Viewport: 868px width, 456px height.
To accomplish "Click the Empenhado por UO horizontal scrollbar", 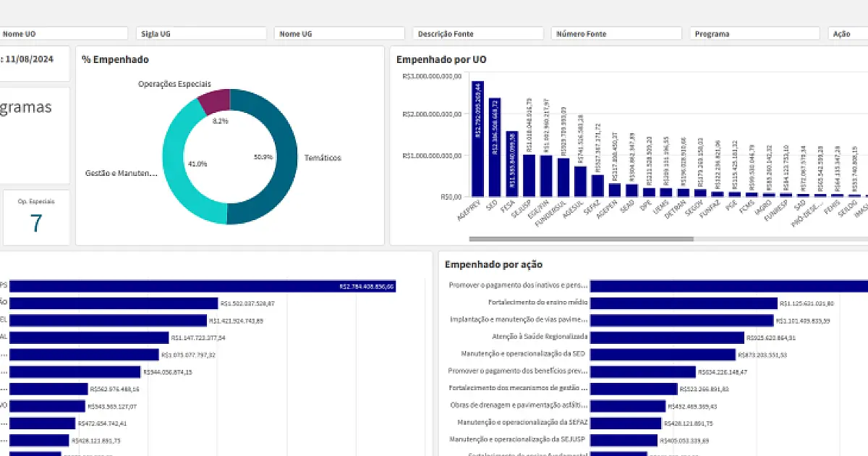I will (581, 238).
